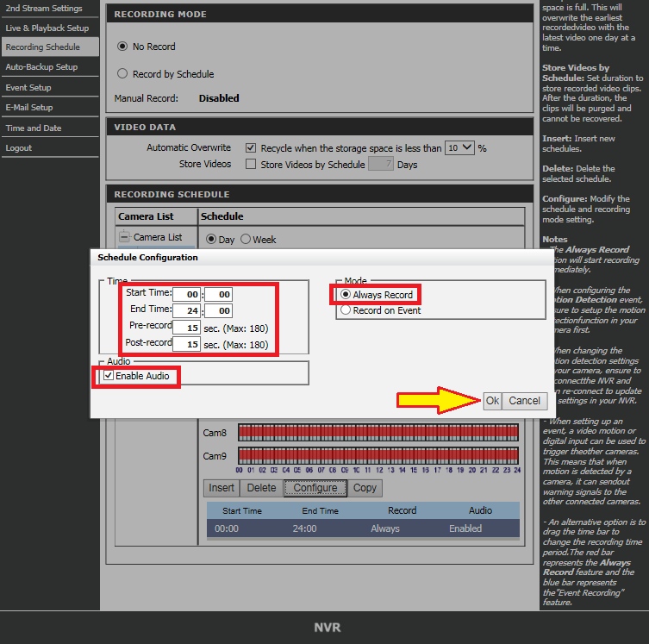Cancel the Schedule Configuration dialog
Image resolution: width=649 pixels, height=644 pixels.
tap(524, 401)
